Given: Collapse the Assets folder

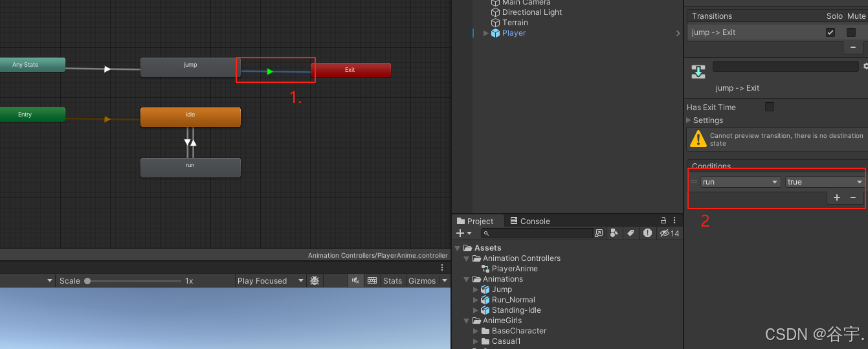Looking at the screenshot, I should [x=458, y=248].
